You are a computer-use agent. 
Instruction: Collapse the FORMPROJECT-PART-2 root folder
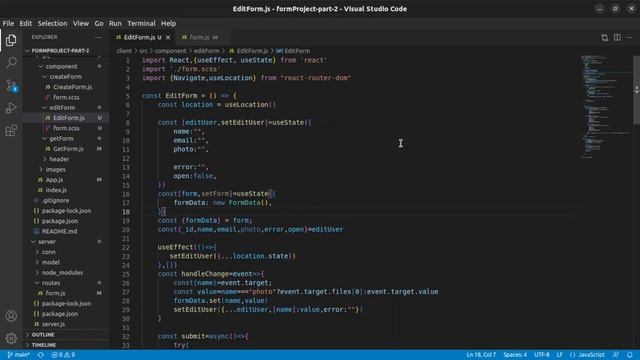(x=60, y=51)
